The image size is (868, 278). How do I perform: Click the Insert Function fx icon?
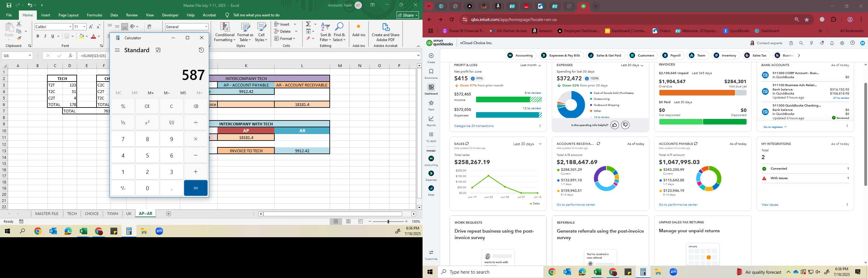(x=71, y=56)
